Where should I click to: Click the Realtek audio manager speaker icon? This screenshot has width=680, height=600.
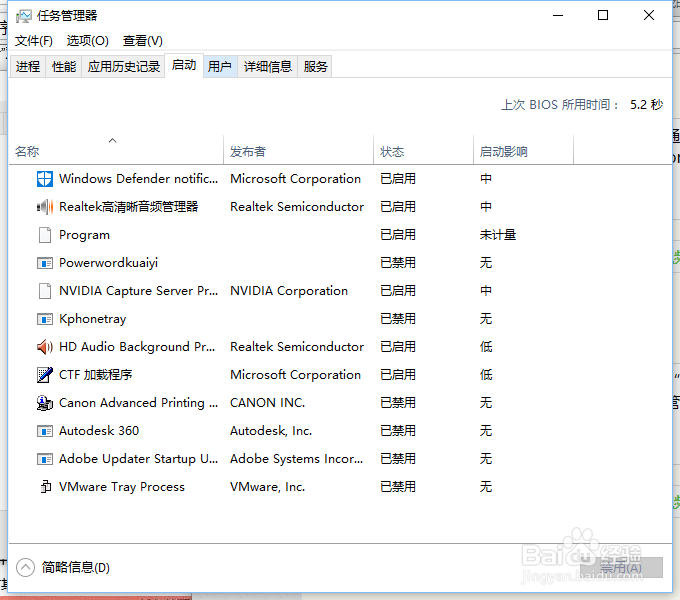tap(45, 207)
